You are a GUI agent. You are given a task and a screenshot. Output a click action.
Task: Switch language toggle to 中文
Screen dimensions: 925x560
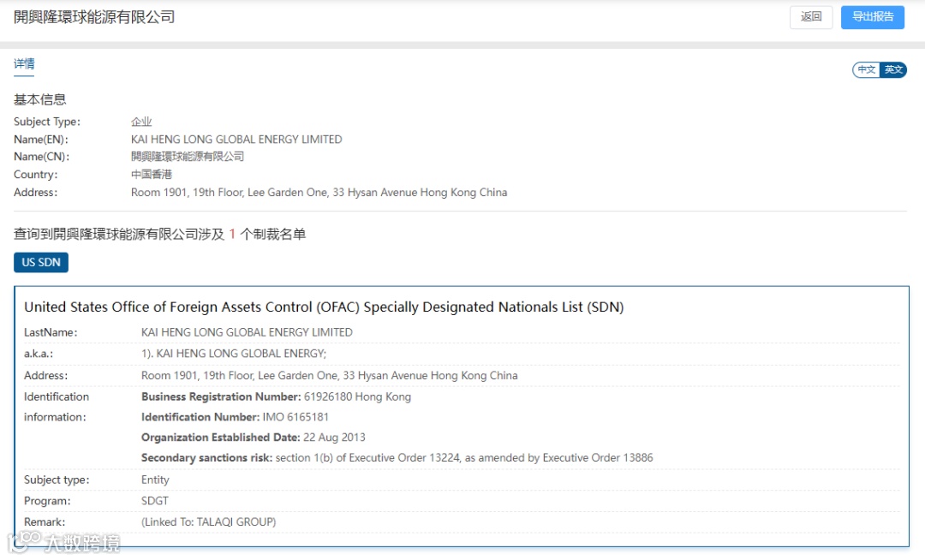click(867, 70)
